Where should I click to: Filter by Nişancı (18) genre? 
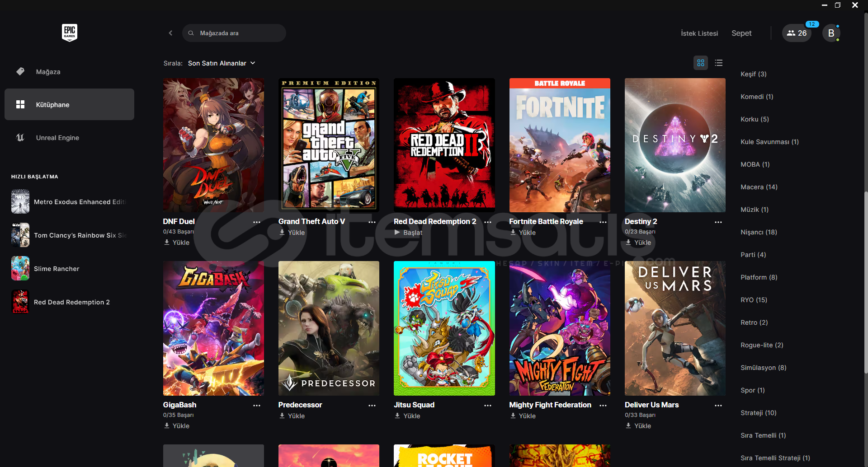point(759,232)
